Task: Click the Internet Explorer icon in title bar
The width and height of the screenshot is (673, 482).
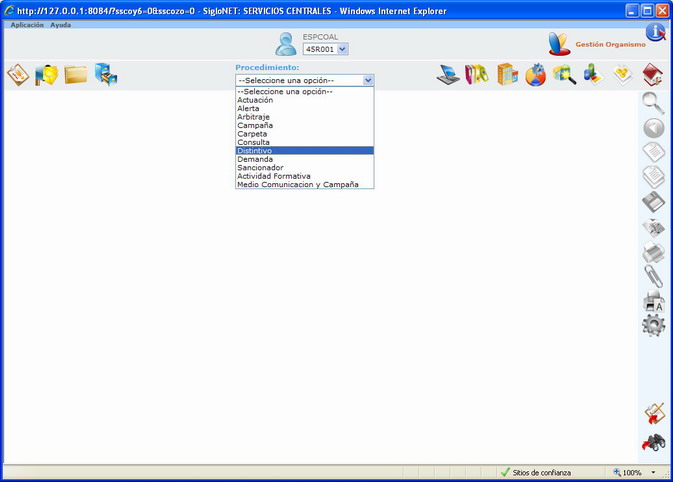Action: 9,11
